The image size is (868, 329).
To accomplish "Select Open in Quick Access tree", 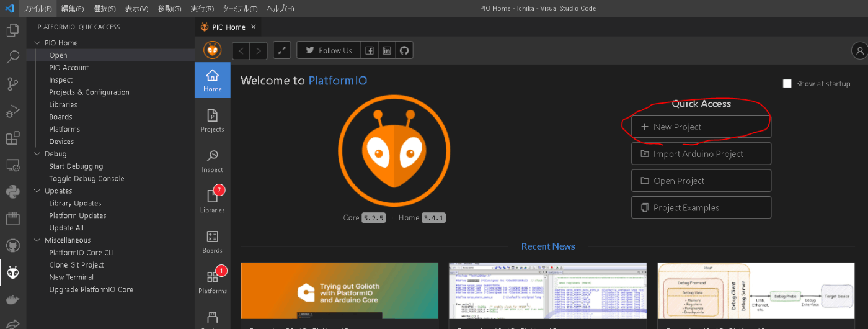I will (x=110, y=55).
